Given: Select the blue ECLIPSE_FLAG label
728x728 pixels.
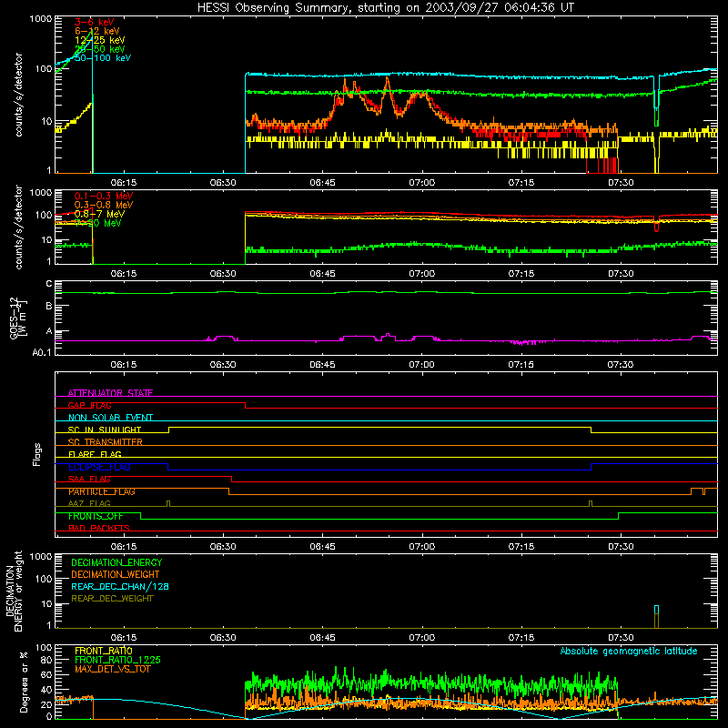Looking at the screenshot, I should [99, 467].
